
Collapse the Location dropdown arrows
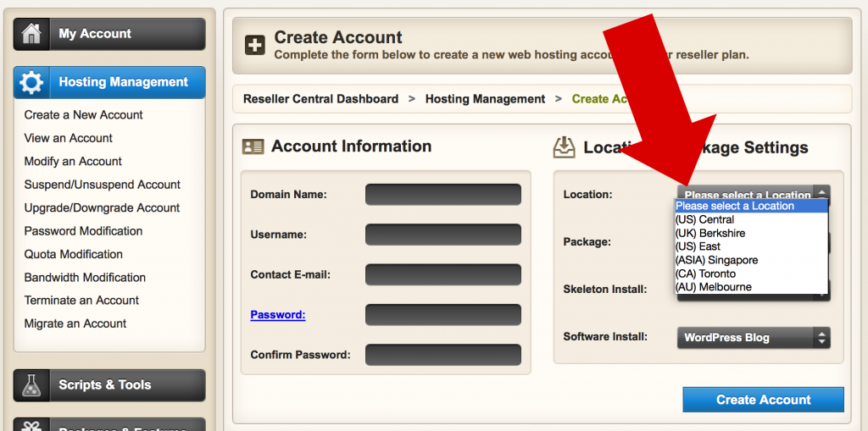(822, 192)
